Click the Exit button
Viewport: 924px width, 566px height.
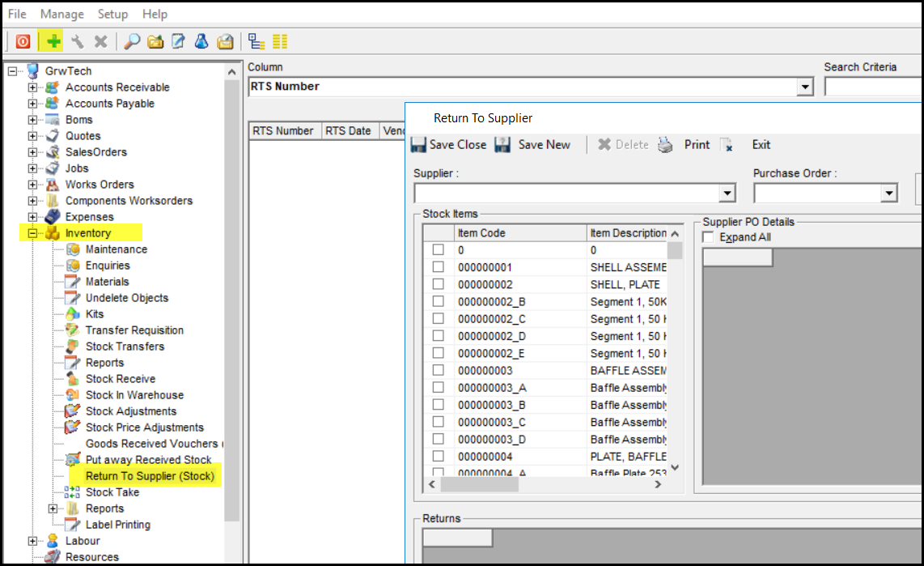click(761, 145)
